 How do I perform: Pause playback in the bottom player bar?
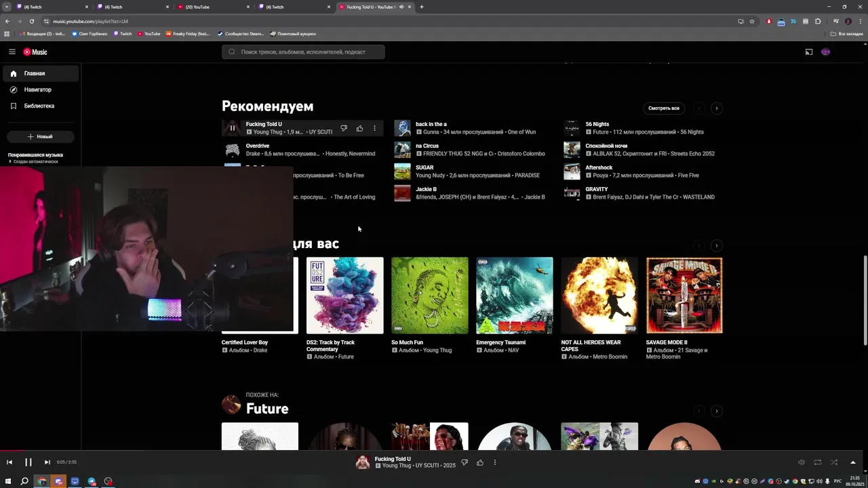pyautogui.click(x=28, y=462)
